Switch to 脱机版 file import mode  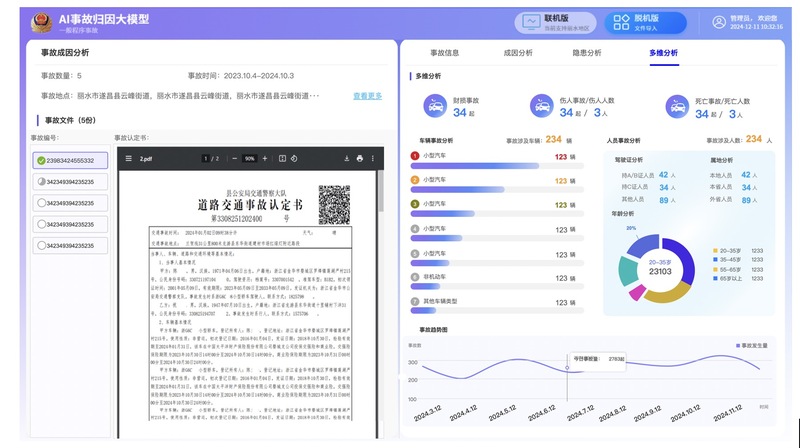[645, 23]
